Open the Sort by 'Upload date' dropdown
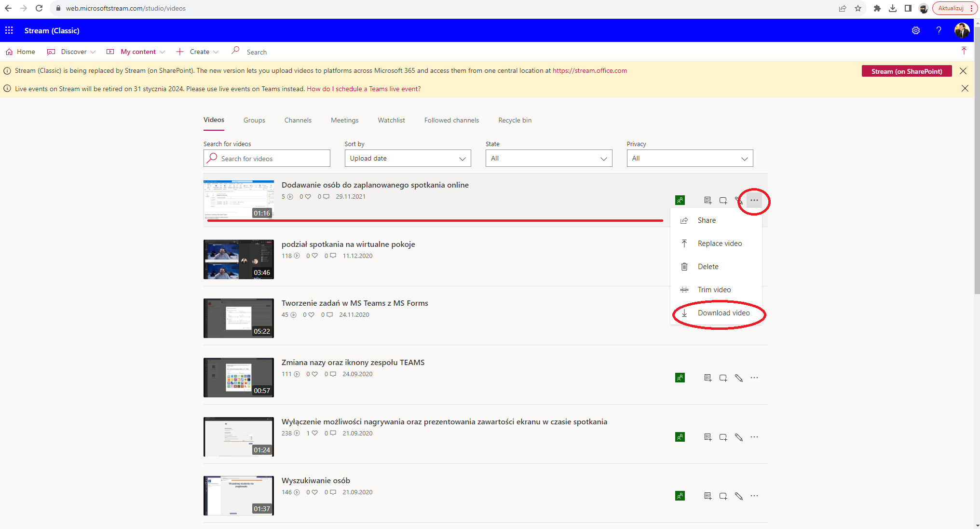This screenshot has height=529, width=980. click(x=408, y=158)
